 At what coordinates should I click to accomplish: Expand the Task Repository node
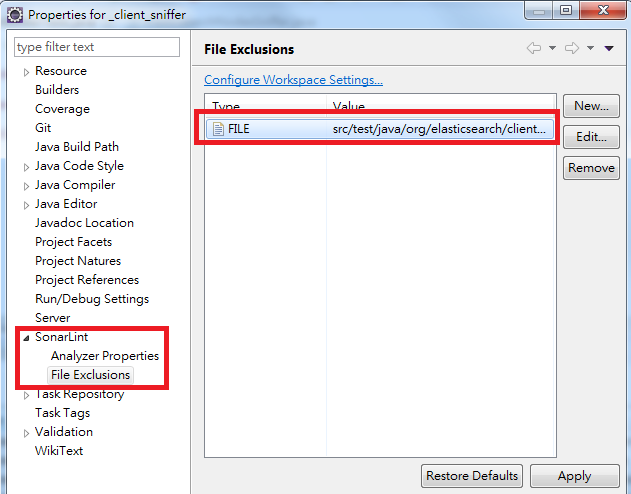tap(26, 395)
